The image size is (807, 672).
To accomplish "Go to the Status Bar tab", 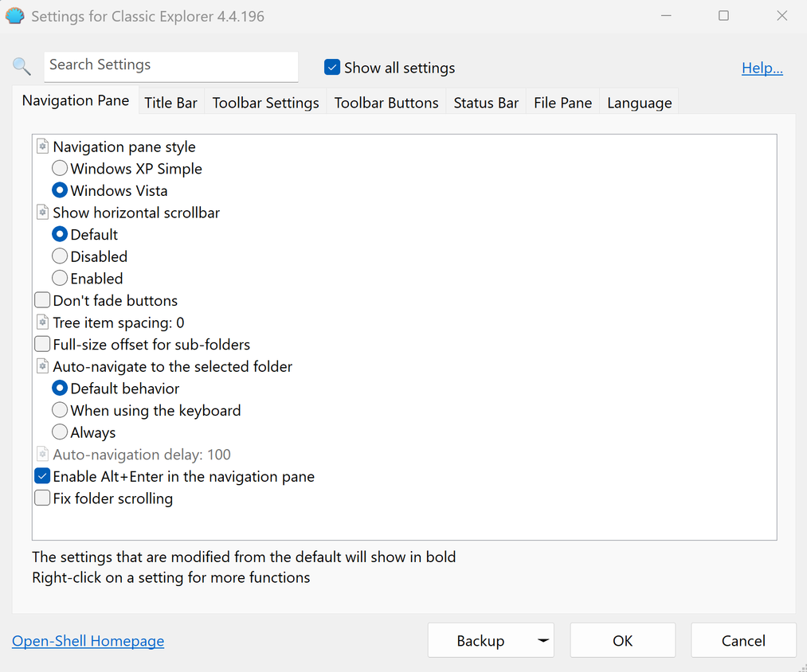I will point(486,103).
